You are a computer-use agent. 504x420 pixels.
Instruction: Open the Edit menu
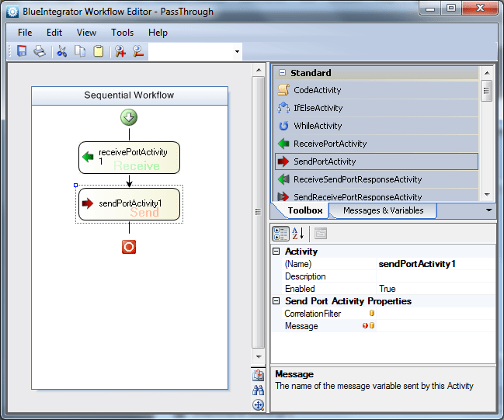tap(54, 33)
